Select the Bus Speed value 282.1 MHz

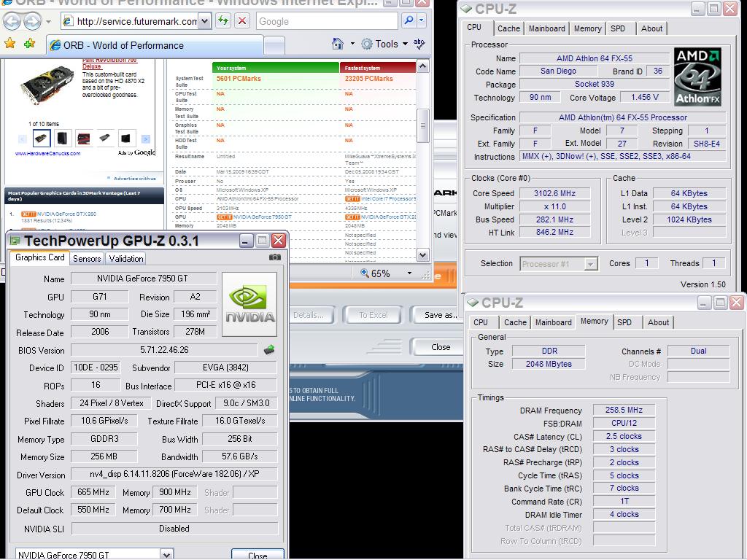[x=554, y=219]
